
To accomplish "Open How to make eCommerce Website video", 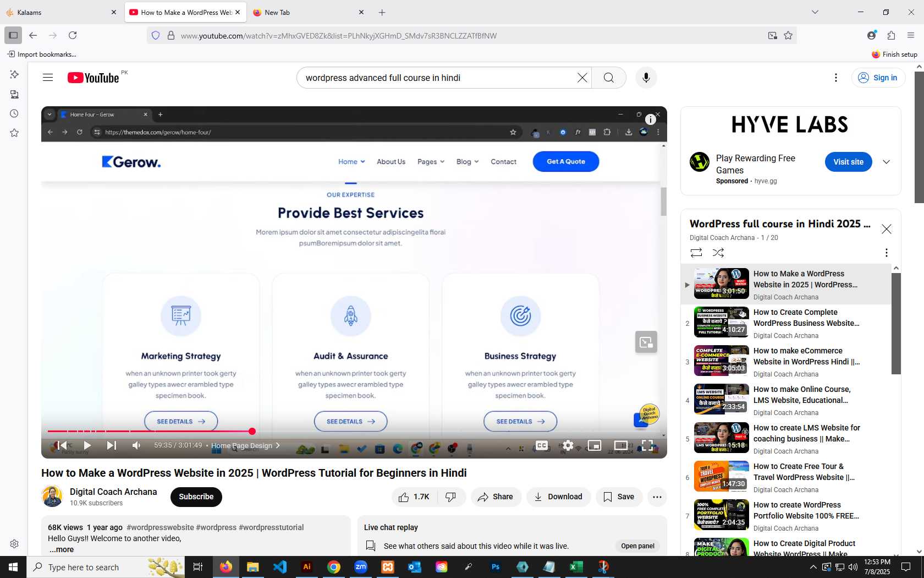I will click(x=785, y=362).
